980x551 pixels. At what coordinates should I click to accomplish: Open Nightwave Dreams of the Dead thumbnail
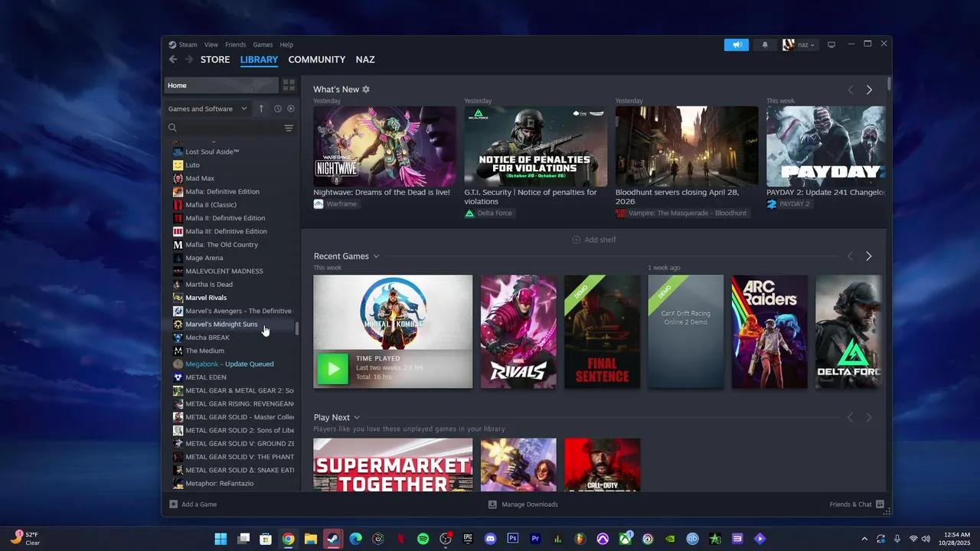(x=384, y=146)
